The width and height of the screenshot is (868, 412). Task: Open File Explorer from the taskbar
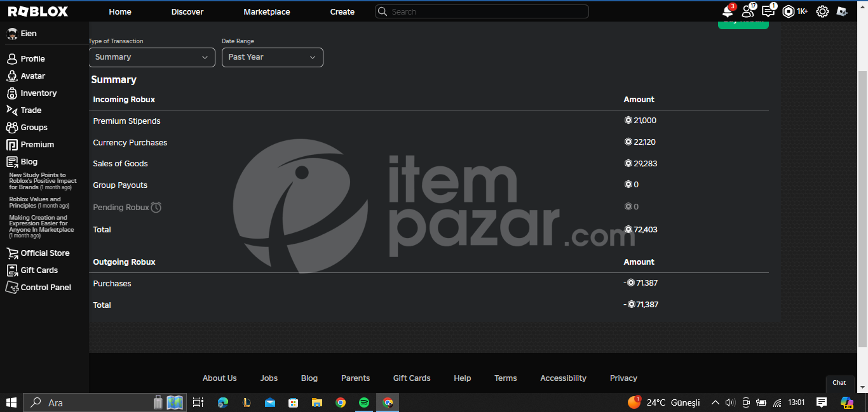pyautogui.click(x=317, y=402)
